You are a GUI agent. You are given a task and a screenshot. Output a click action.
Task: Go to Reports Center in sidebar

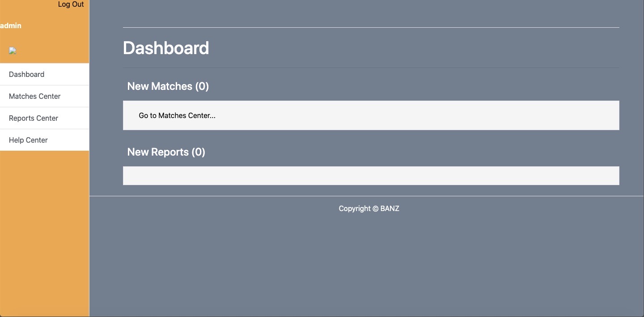click(x=44, y=118)
